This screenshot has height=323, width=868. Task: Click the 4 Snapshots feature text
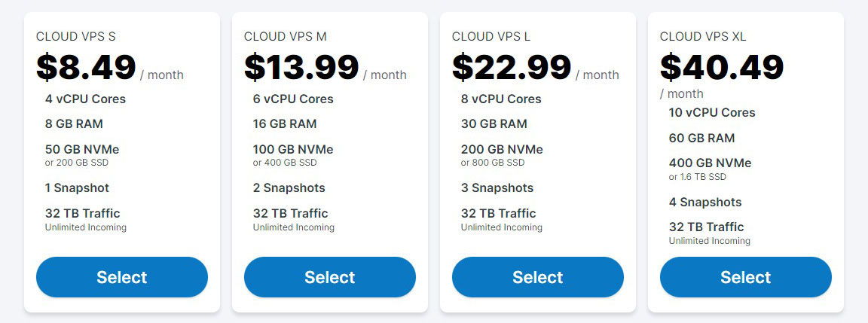click(x=704, y=202)
